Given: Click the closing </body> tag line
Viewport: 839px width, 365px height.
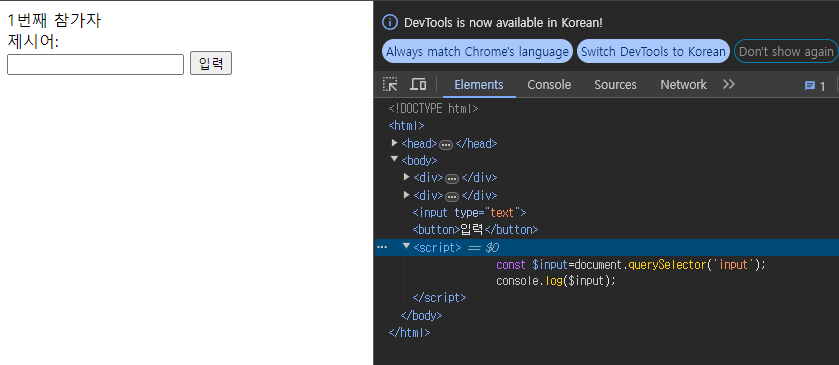Looking at the screenshot, I should pos(422,315).
